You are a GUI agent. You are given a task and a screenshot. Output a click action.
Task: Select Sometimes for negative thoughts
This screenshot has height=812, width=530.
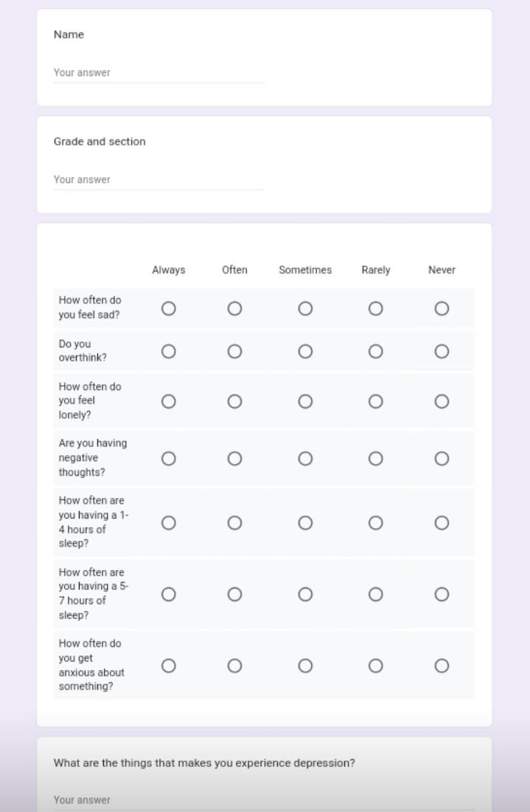[x=305, y=458]
